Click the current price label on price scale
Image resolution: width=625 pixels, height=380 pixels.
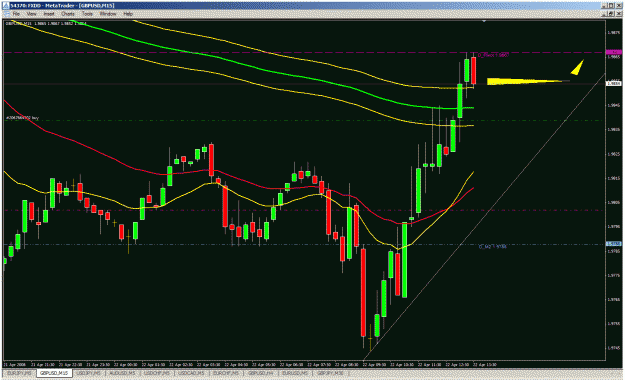(613, 83)
